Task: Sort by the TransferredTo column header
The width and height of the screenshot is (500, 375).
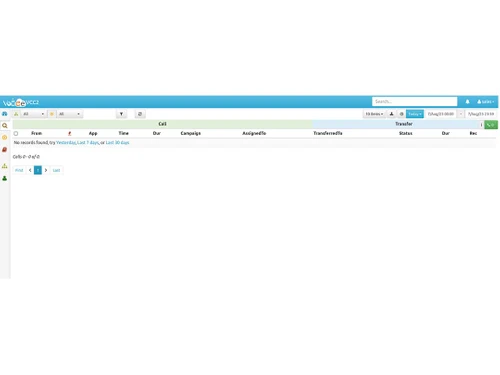Action: tap(328, 133)
